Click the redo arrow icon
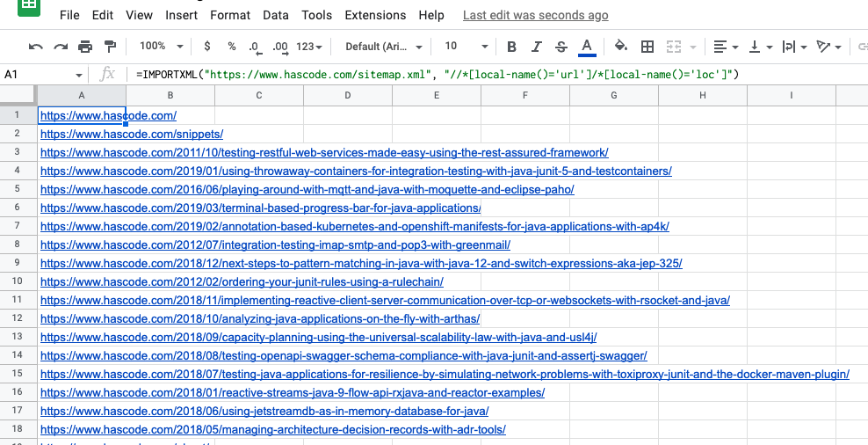 pos(61,47)
